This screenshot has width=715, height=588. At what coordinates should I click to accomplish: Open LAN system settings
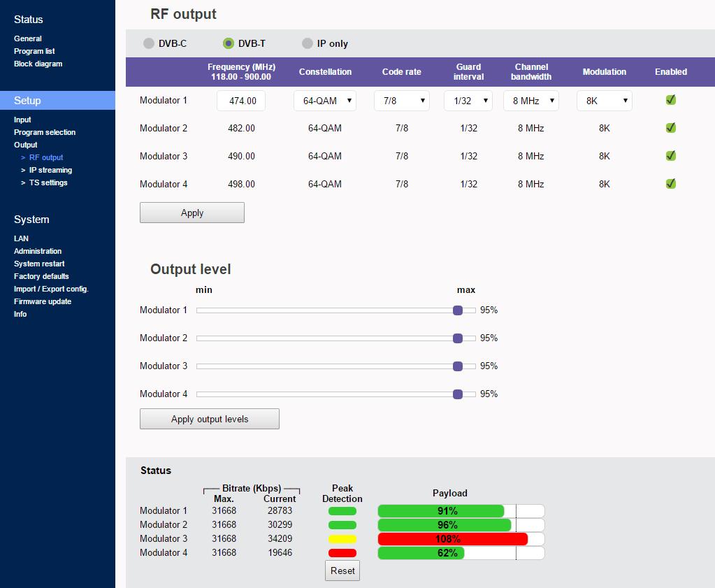point(21,238)
